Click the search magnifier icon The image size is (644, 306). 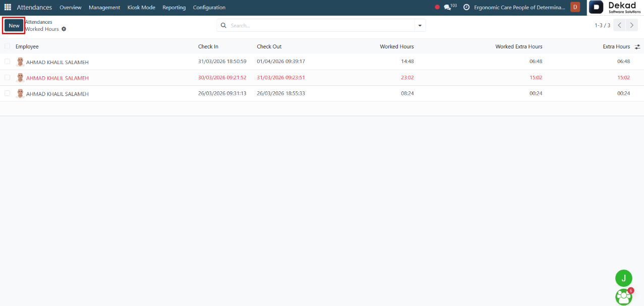pyautogui.click(x=224, y=25)
